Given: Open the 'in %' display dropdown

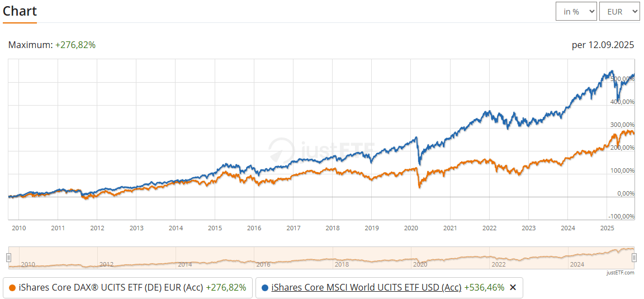Looking at the screenshot, I should [x=576, y=11].
